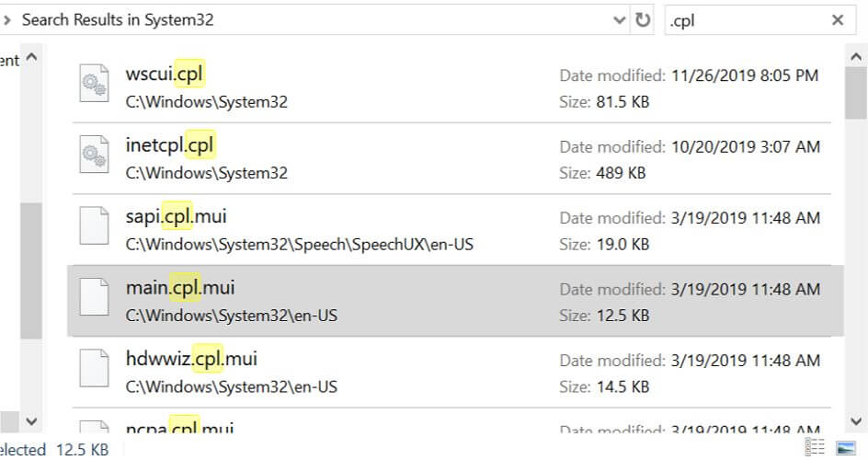The image size is (868, 460).
Task: Open the address bar history dropdown
Action: coord(619,20)
